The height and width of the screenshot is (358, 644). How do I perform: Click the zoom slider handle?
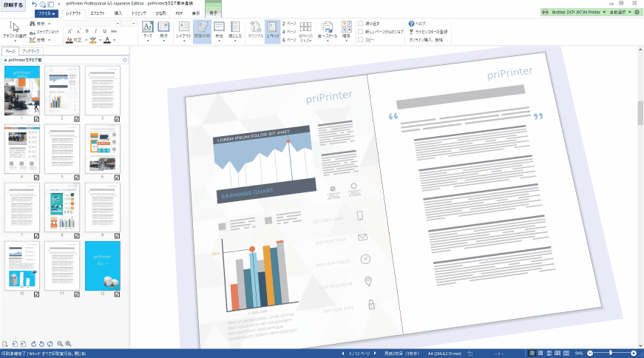(611, 353)
